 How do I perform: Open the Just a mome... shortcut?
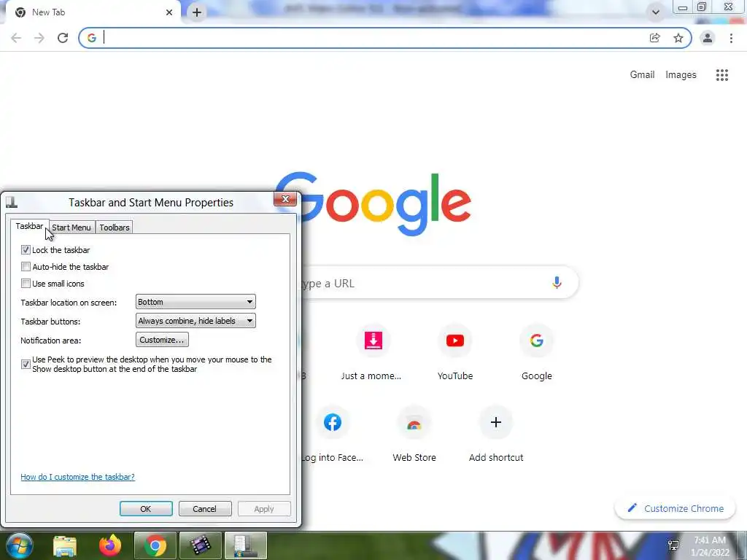pyautogui.click(x=373, y=352)
